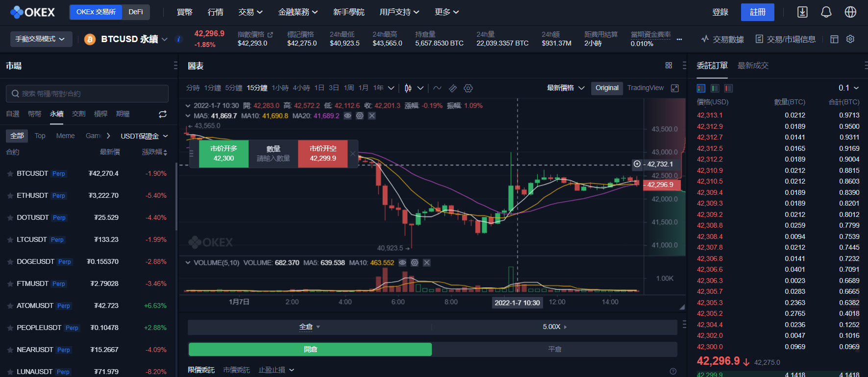This screenshot has height=377, width=868.
Task: Favorite the DOGEUSDT Perp star
Action: tap(10, 262)
